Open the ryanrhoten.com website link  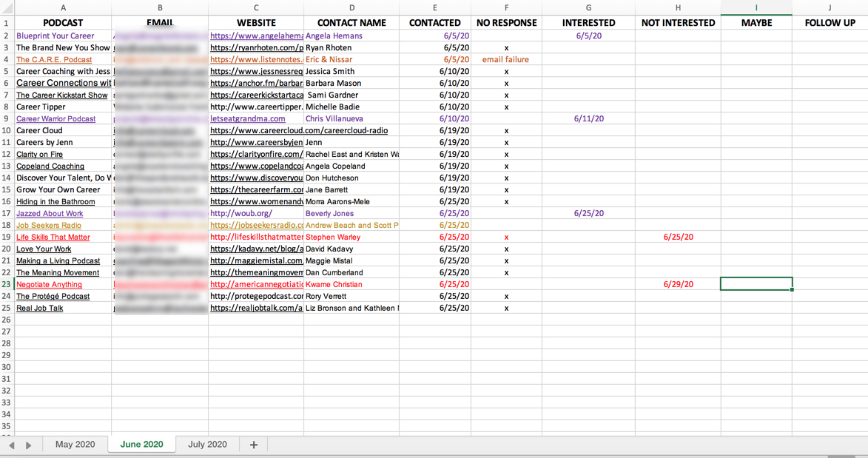(x=257, y=47)
